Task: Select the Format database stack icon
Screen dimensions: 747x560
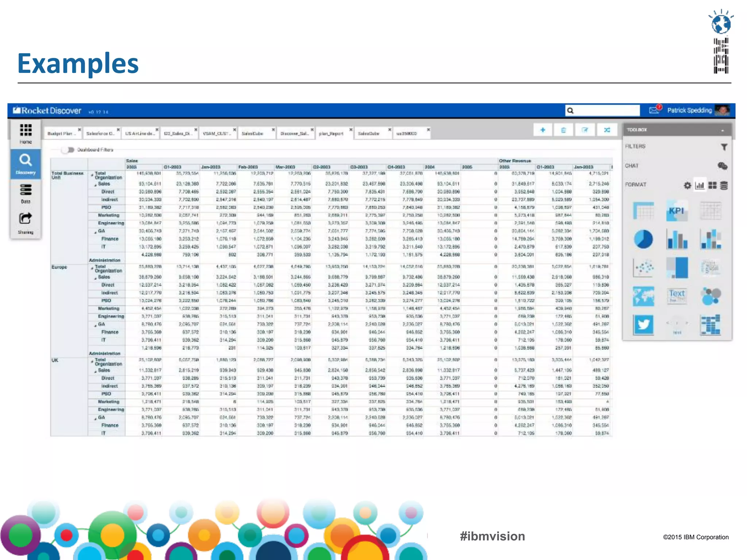Action: [724, 186]
